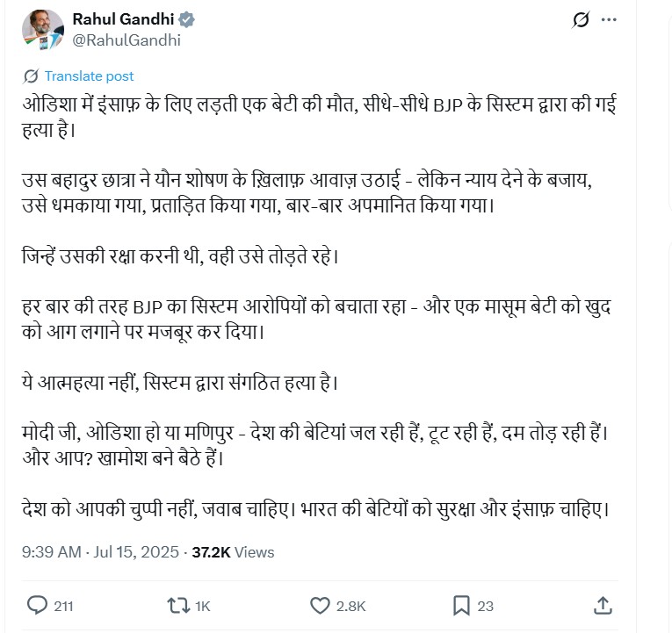Open Rahul Gandhi's profile picture
Image resolution: width=672 pixels, height=633 pixels.
[x=42, y=31]
